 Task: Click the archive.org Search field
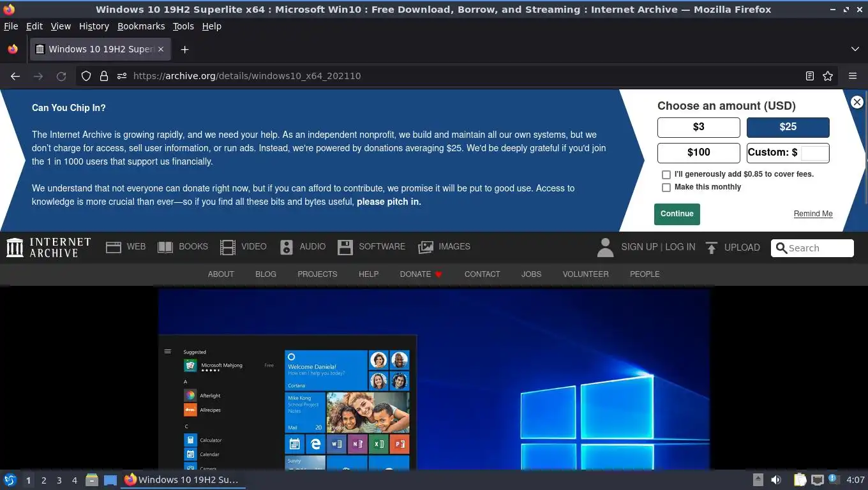click(812, 248)
